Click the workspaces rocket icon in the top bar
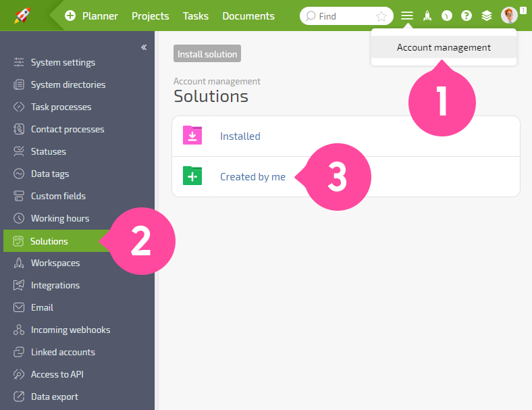Image resolution: width=532 pixels, height=410 pixels. [427, 16]
